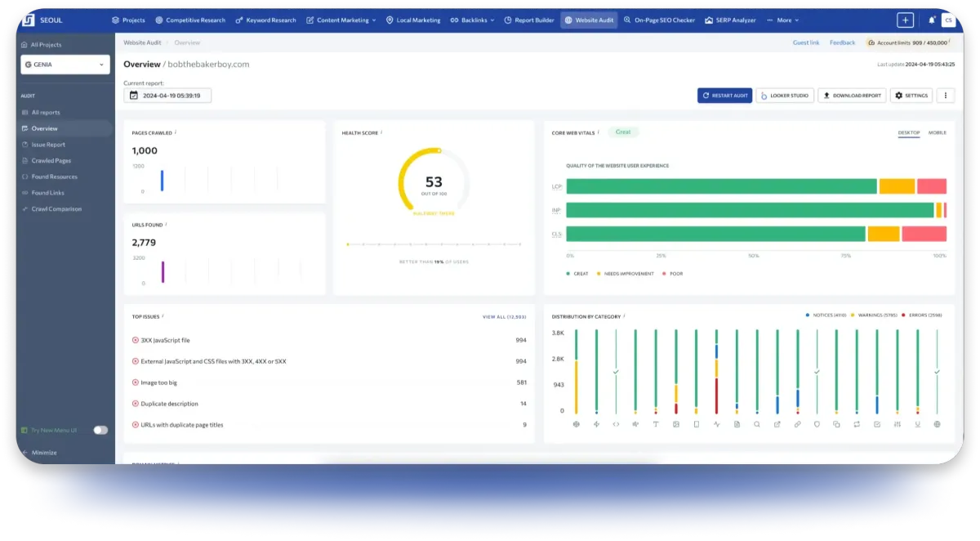Image resolution: width=980 pixels, height=541 pixels.
Task: Select the chain link category icon
Action: point(797,425)
